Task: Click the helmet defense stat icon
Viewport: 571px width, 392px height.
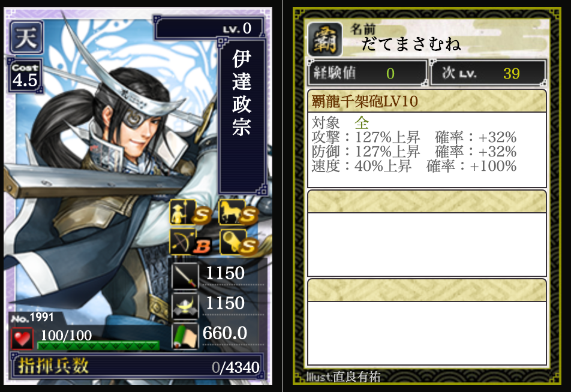Action: pos(185,306)
